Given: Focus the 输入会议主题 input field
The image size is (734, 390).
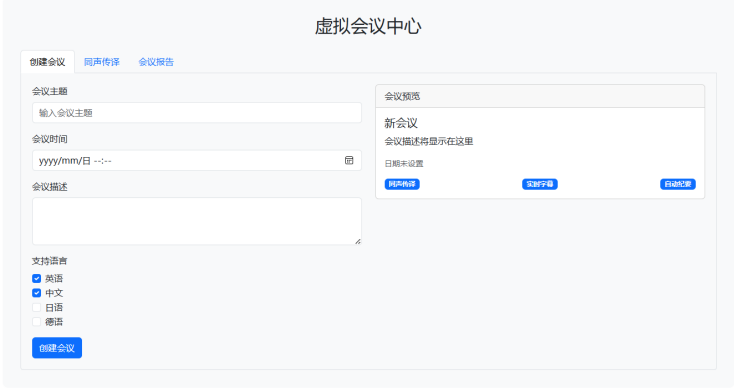Looking at the screenshot, I should point(197,113).
